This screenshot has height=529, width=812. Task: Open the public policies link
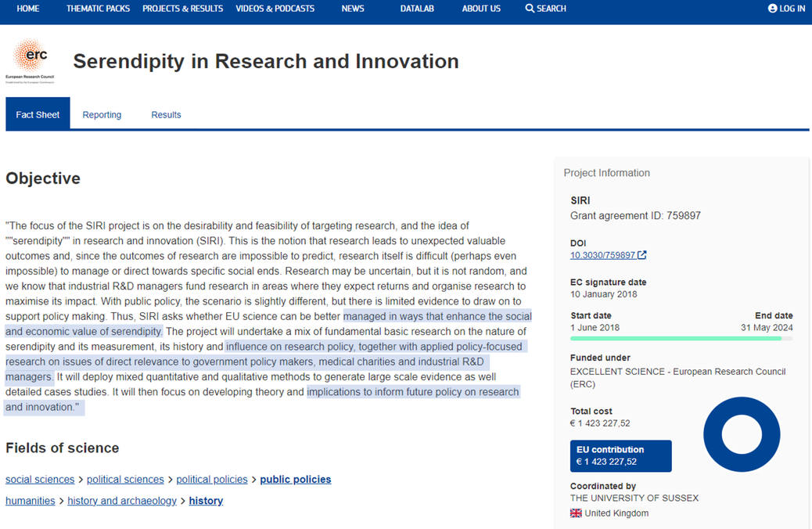pos(296,479)
